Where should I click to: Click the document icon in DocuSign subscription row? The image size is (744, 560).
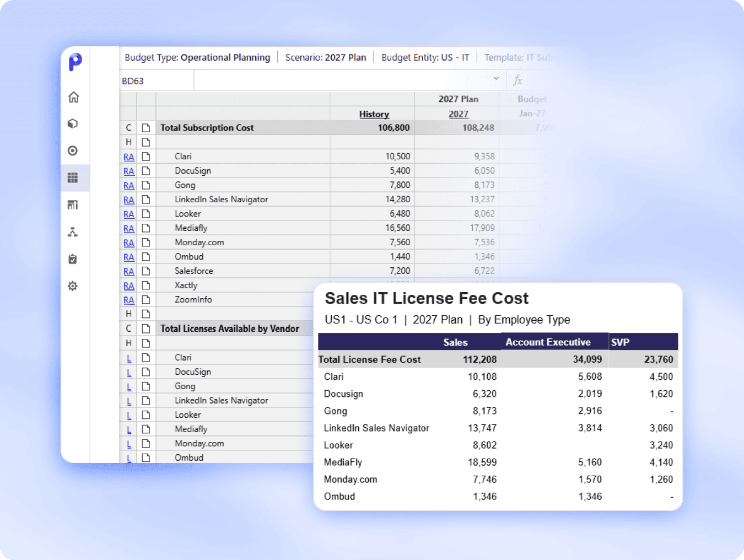pos(146,171)
